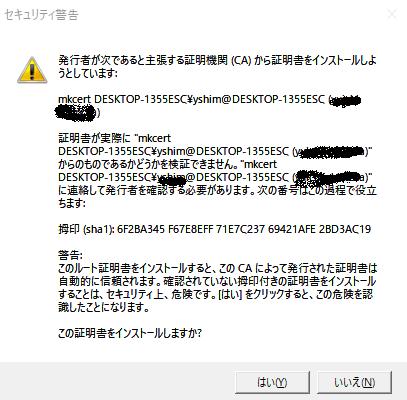Click the line starting 発行者が次であると主張する
Image resolution: width=407 pixels, height=400 pixels.
pos(217,61)
